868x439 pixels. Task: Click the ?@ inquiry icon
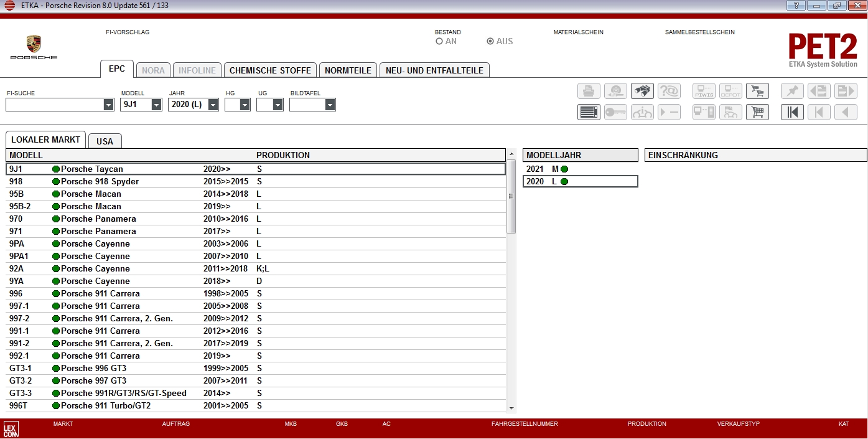coord(669,91)
